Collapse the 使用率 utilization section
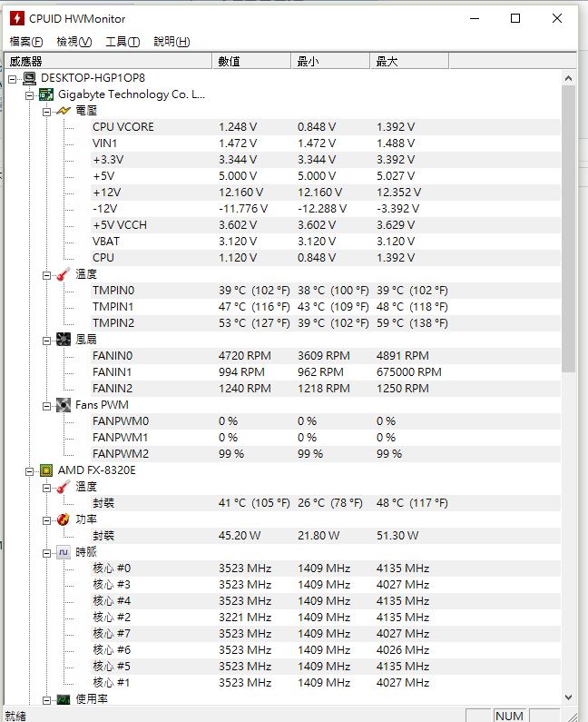The image size is (588, 722). tap(46, 700)
